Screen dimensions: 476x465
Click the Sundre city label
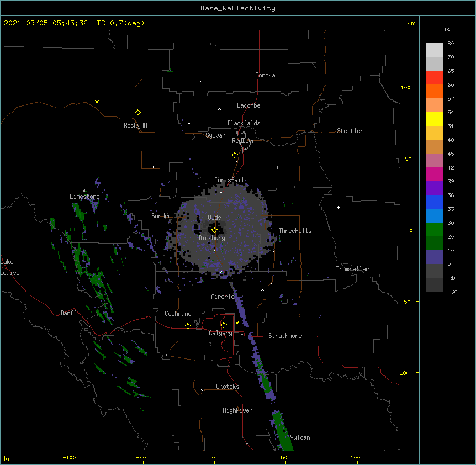click(x=161, y=216)
